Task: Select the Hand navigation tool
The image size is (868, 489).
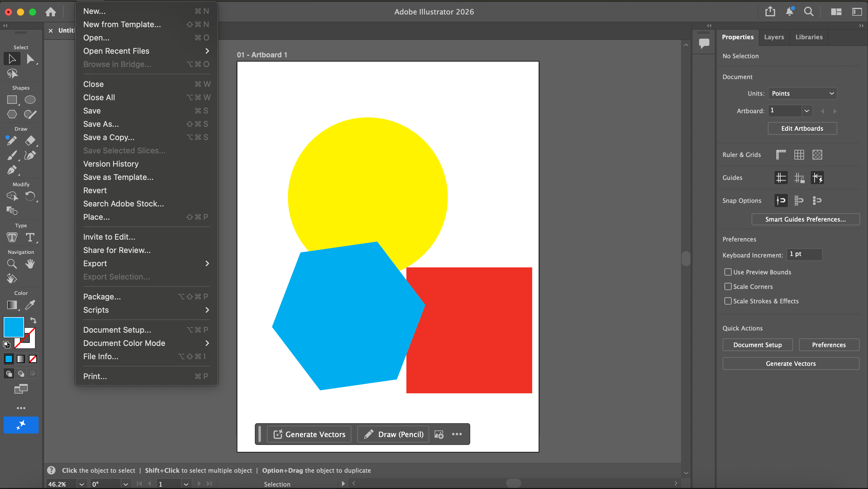Action: 30,264
